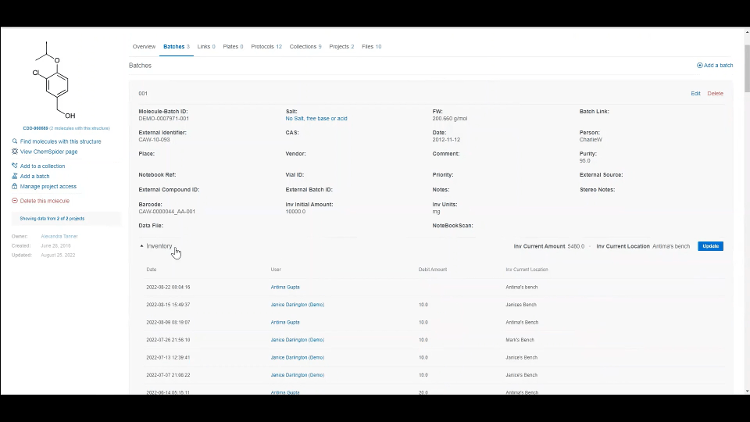
Task: Collapse the Inventory section
Action: click(142, 246)
